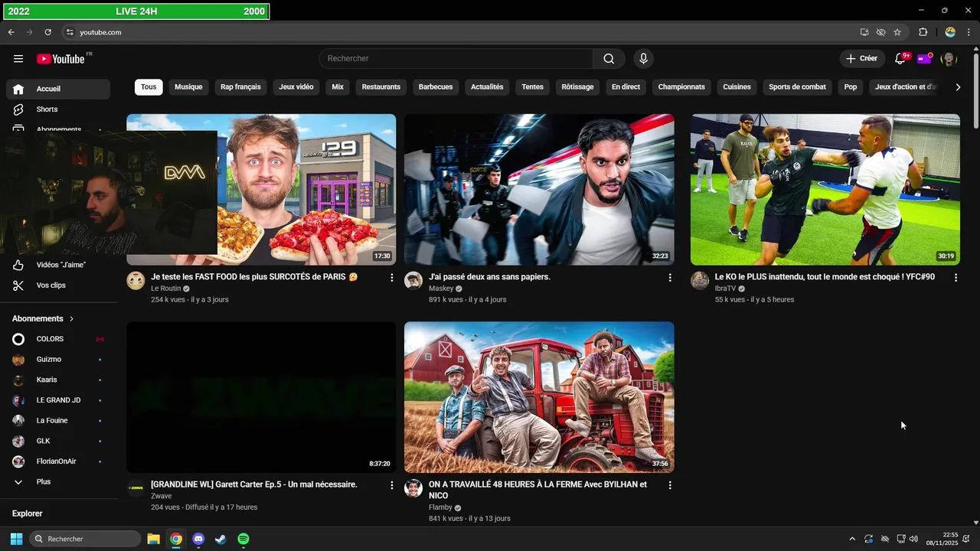Screen dimensions: 980x551
Task: Open options for J'ai passé deux ans video
Action: 670,278
